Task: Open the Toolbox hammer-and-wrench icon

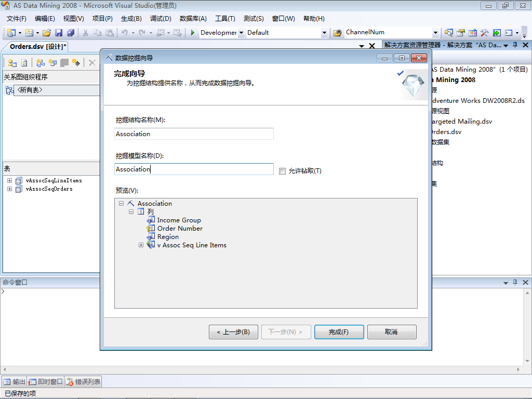Action: pyautogui.click(x=485, y=33)
